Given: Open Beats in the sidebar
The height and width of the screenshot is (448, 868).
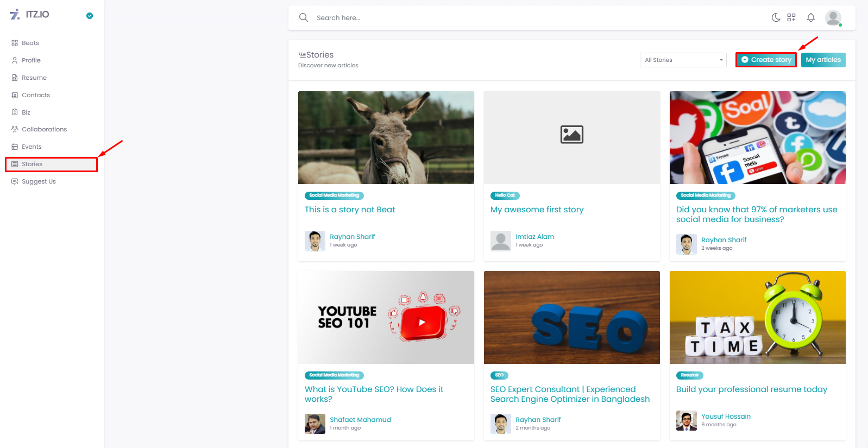Looking at the screenshot, I should pos(30,43).
